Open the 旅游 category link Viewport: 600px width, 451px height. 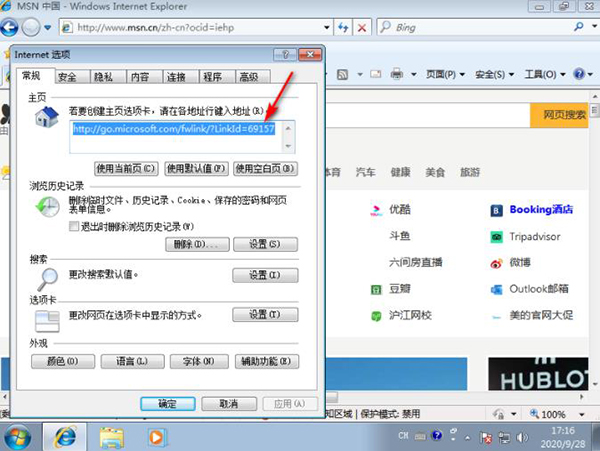(x=470, y=172)
